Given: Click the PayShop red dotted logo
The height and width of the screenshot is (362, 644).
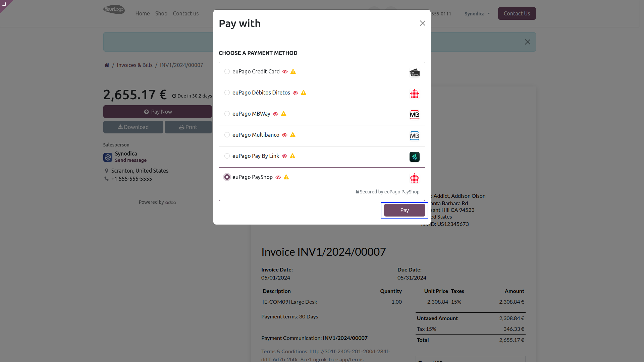Looking at the screenshot, I should point(415,178).
